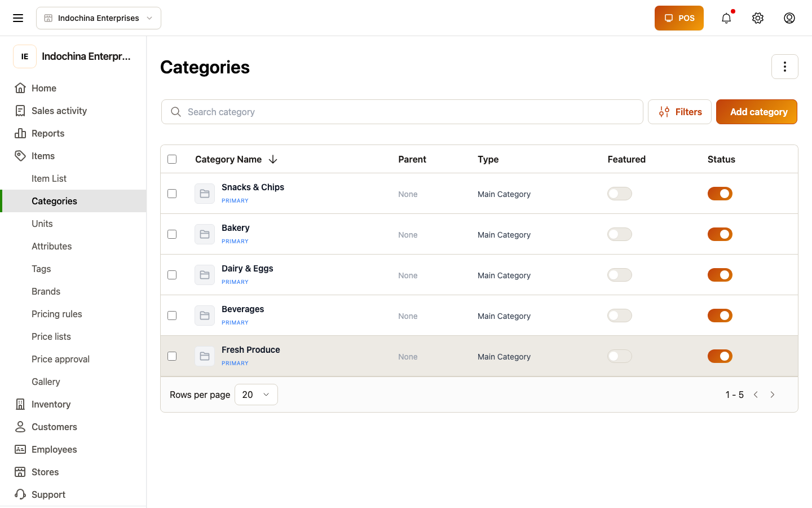Check the Dairy & Eggs row checkbox
This screenshot has height=508, width=812.
(x=172, y=275)
